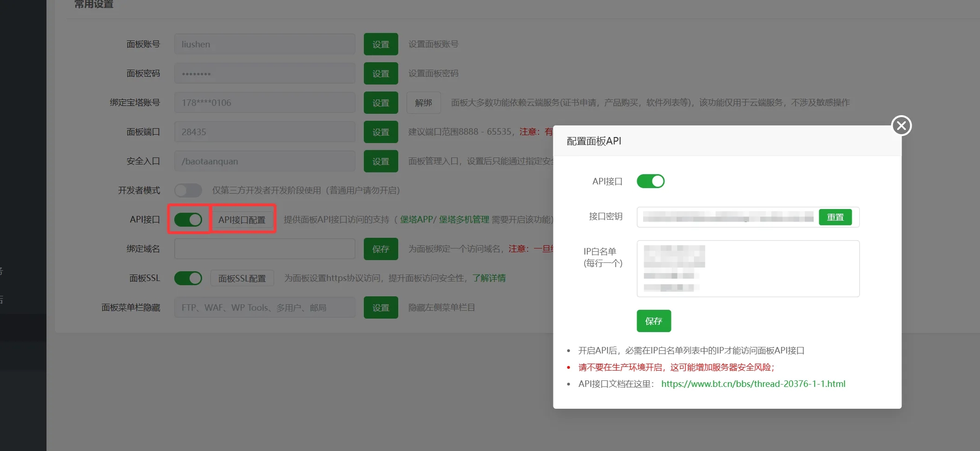Open the 了解详情 link for SSL

click(489, 278)
